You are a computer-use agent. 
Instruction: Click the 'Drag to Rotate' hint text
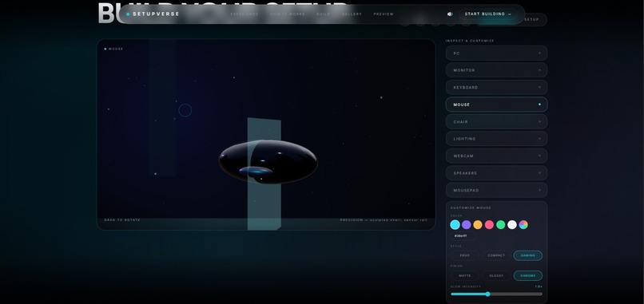click(x=122, y=220)
